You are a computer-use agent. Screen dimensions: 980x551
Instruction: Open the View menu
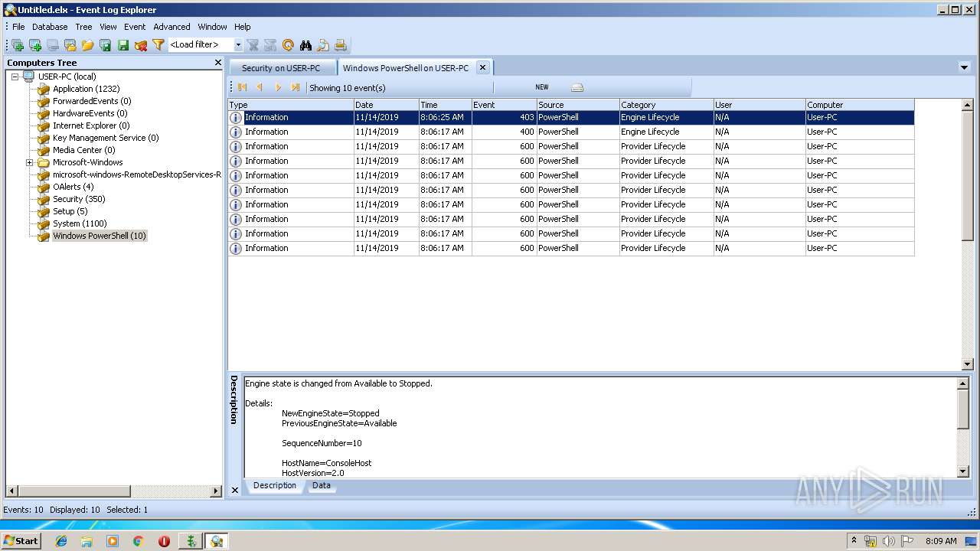point(108,27)
